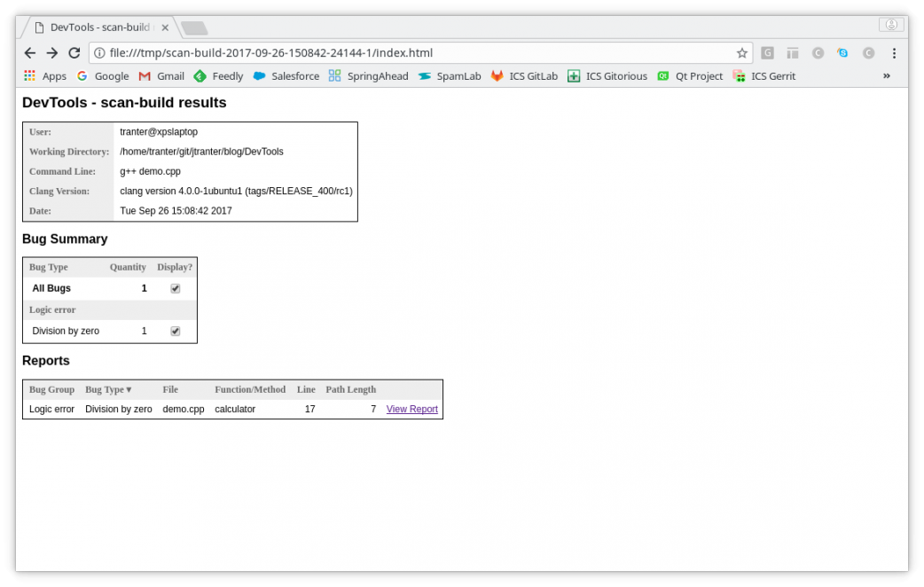Click the forward navigation arrow
The height and width of the screenshot is (587, 924).
point(52,53)
